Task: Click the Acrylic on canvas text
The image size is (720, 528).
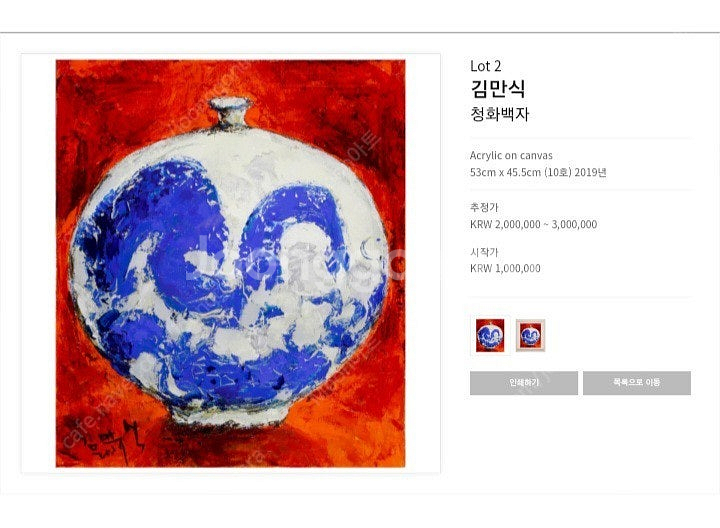Action: [x=511, y=156]
